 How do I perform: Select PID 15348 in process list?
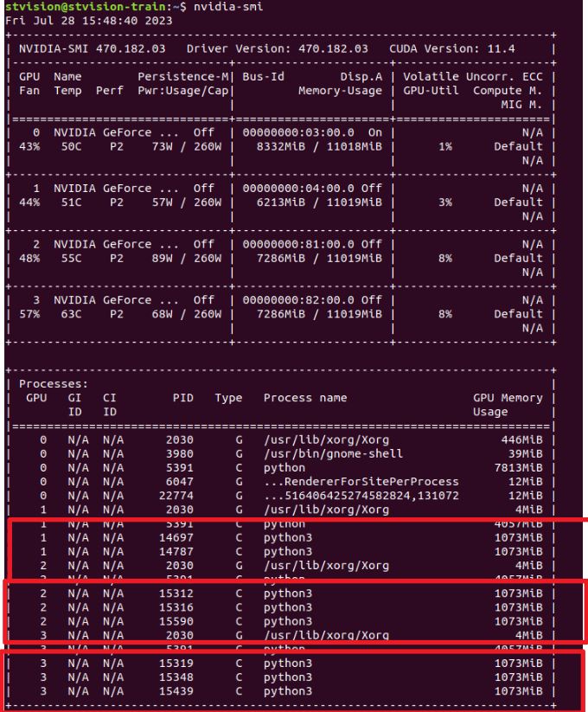pyautogui.click(x=176, y=677)
